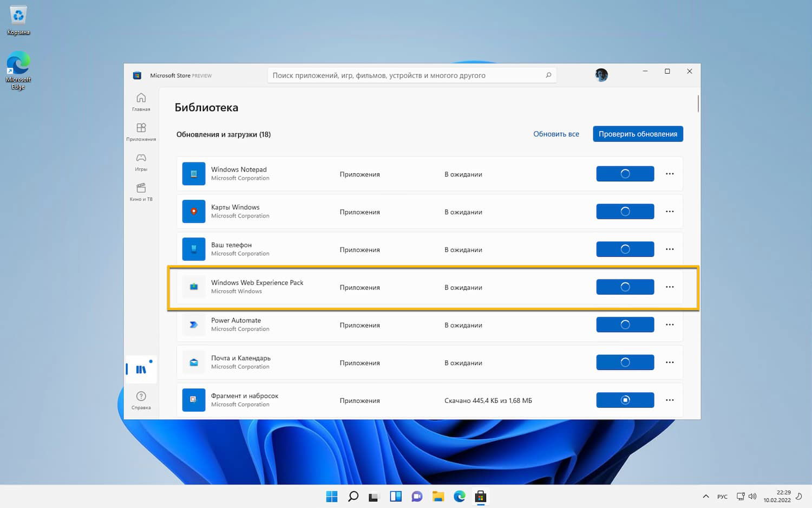
Task: Click the Ваш телефон app icon
Action: 194,249
